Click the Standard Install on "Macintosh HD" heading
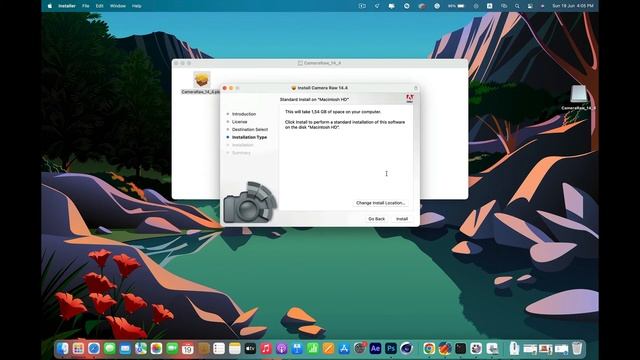 [x=314, y=99]
